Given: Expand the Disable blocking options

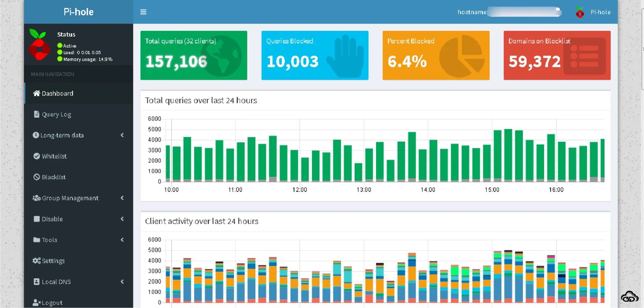Looking at the screenshot, I should point(123,219).
